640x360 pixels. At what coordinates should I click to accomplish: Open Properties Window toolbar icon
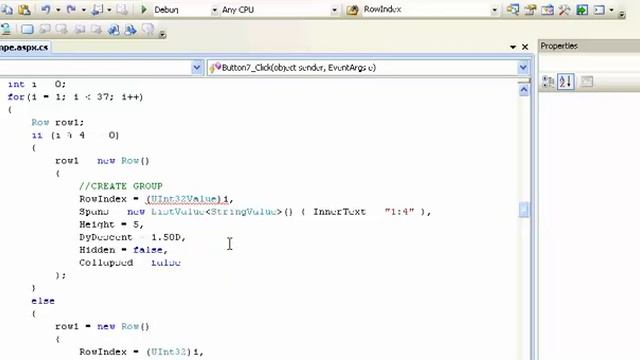click(x=530, y=9)
